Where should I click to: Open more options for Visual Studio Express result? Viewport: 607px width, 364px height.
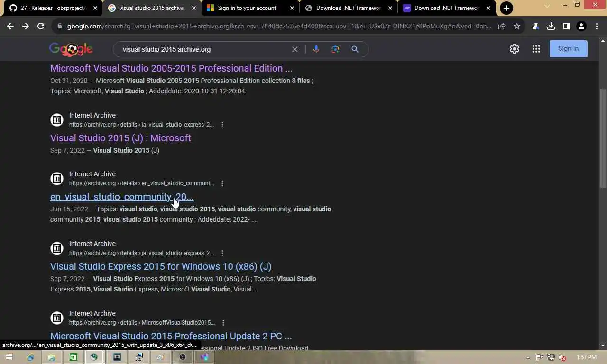click(222, 253)
